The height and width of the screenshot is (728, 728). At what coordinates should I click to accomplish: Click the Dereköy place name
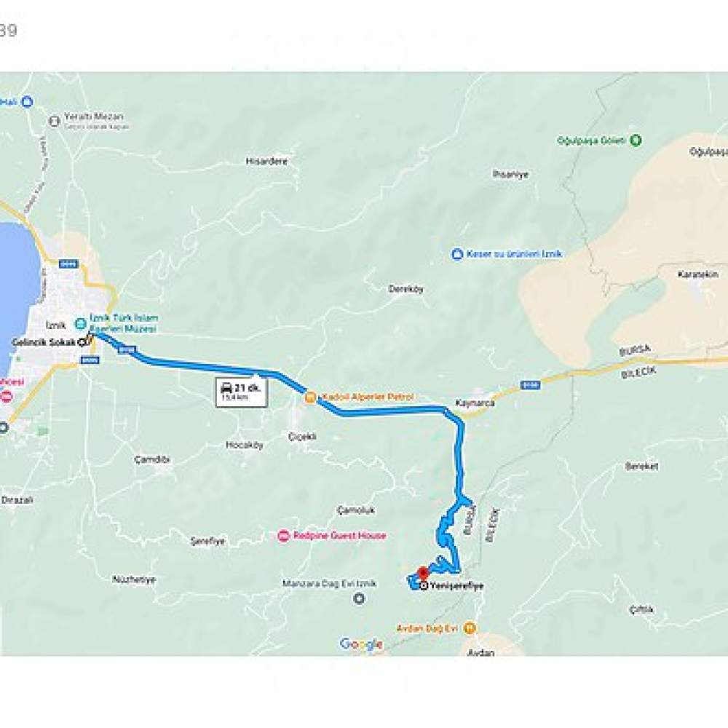click(x=406, y=289)
